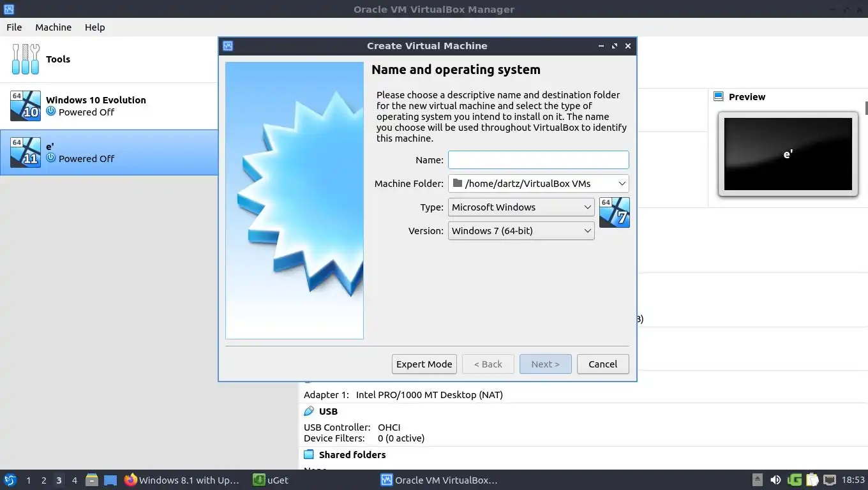Screen dimensions: 868x490
Task: Click the Back button
Action: coord(488,364)
